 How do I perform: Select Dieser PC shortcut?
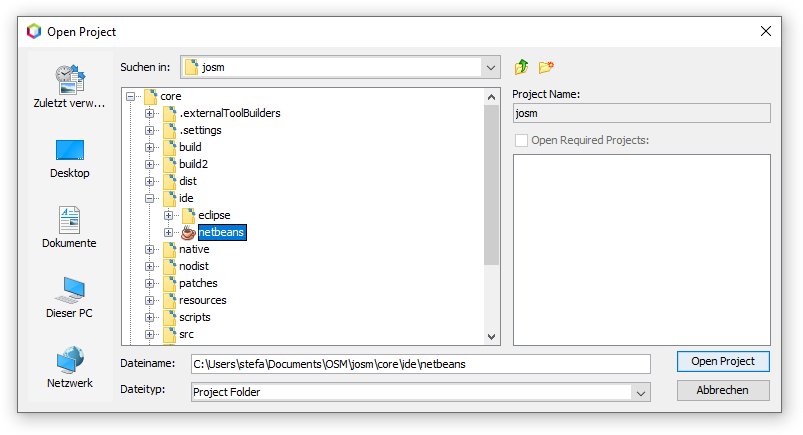(69, 298)
